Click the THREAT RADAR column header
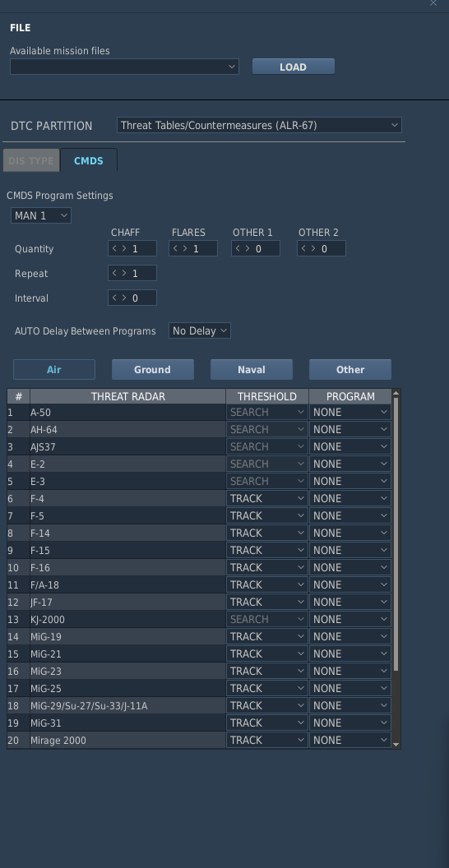Viewport: 449px width, 868px height. [x=128, y=396]
